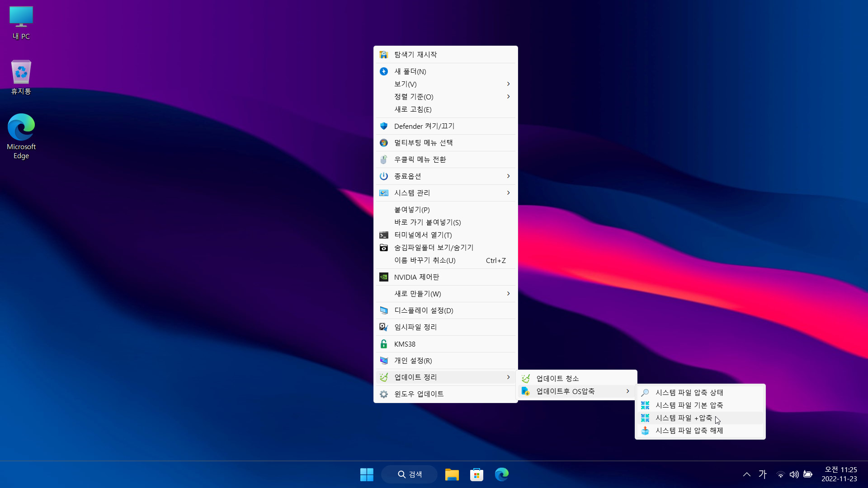The width and height of the screenshot is (868, 488).
Task: Click the 디스플레이 설정 display icon
Action: point(384,310)
